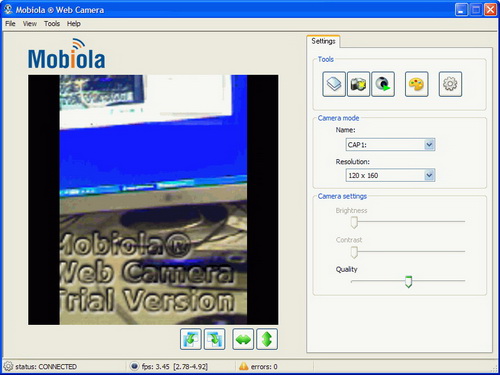The image size is (500, 375).
Task: Open the color palette effects tool
Action: click(417, 84)
